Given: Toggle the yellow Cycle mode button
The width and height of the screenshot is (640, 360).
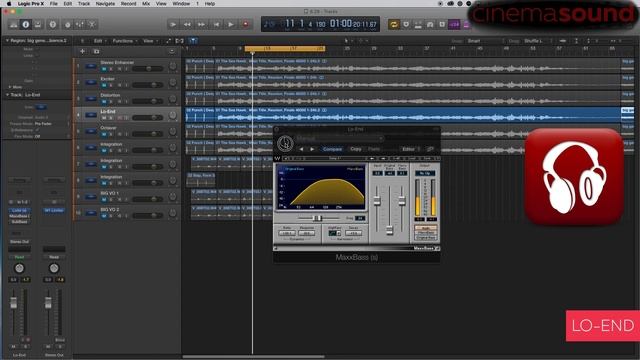Looking at the screenshot, I should pos(393,24).
